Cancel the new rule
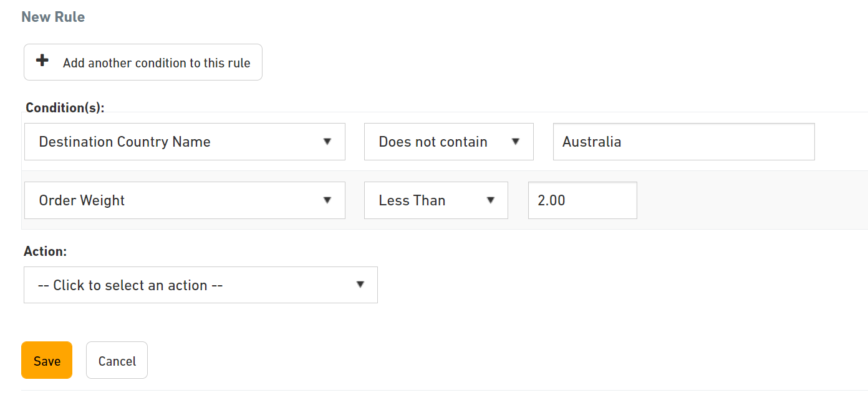868x420 pixels. tap(117, 361)
